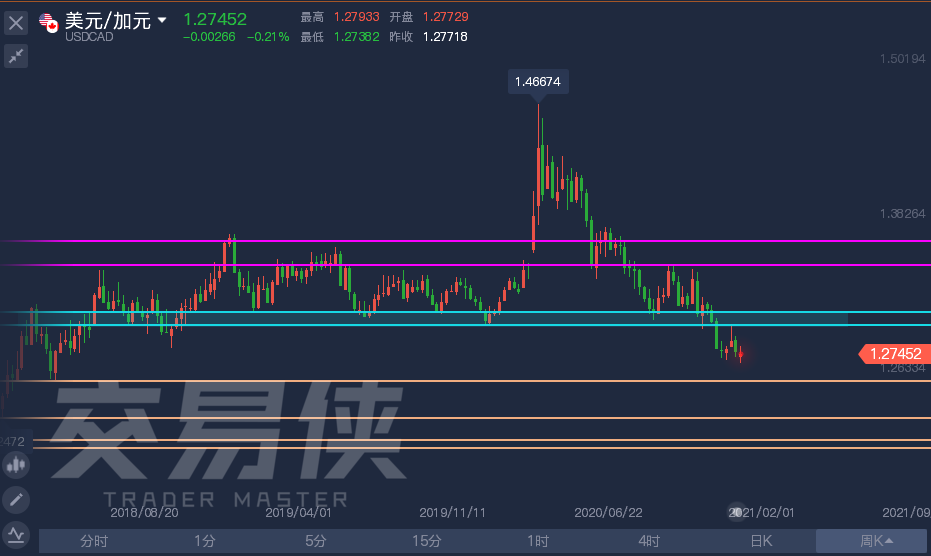Image resolution: width=931 pixels, height=556 pixels.
Task: Click the 1.46674 peak price label
Action: (x=538, y=82)
